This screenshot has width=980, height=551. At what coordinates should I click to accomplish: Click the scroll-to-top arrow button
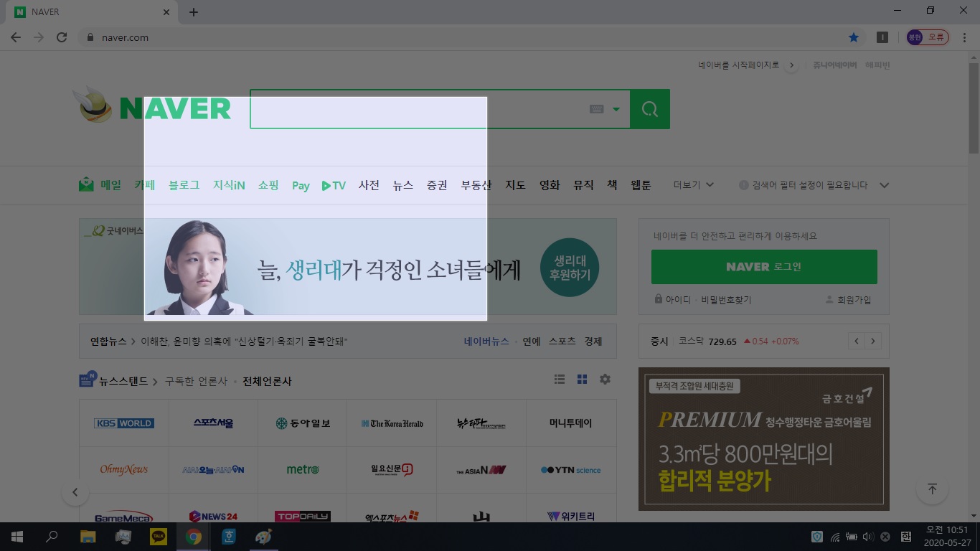(x=932, y=489)
